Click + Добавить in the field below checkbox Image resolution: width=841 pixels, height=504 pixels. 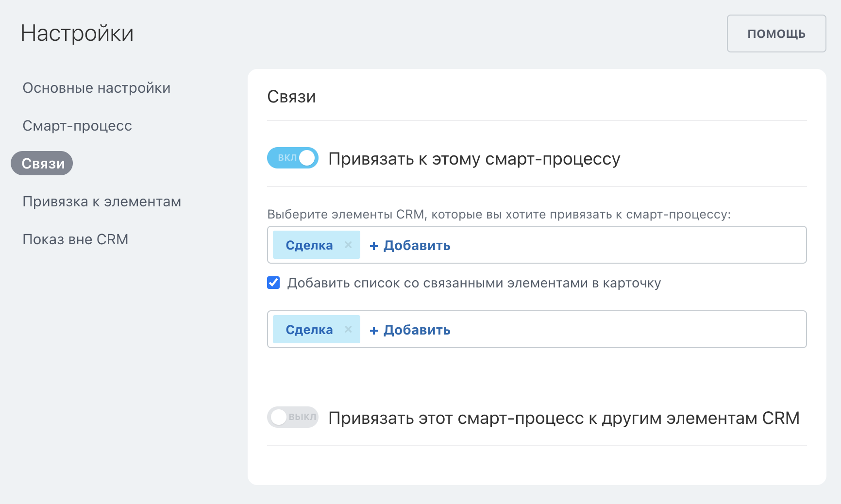point(410,330)
